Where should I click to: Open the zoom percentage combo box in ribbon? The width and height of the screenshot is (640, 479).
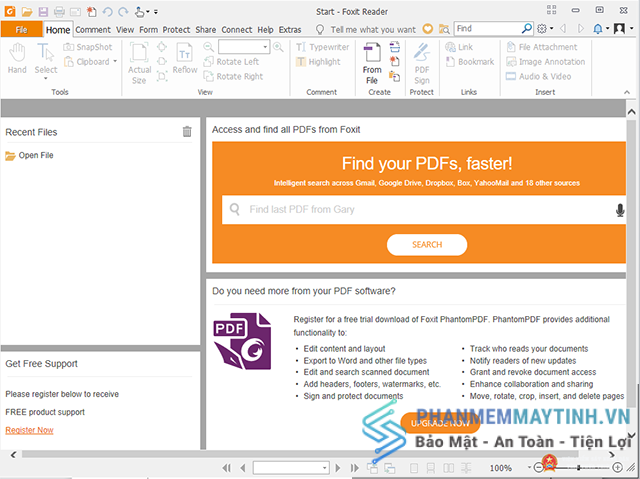click(244, 47)
